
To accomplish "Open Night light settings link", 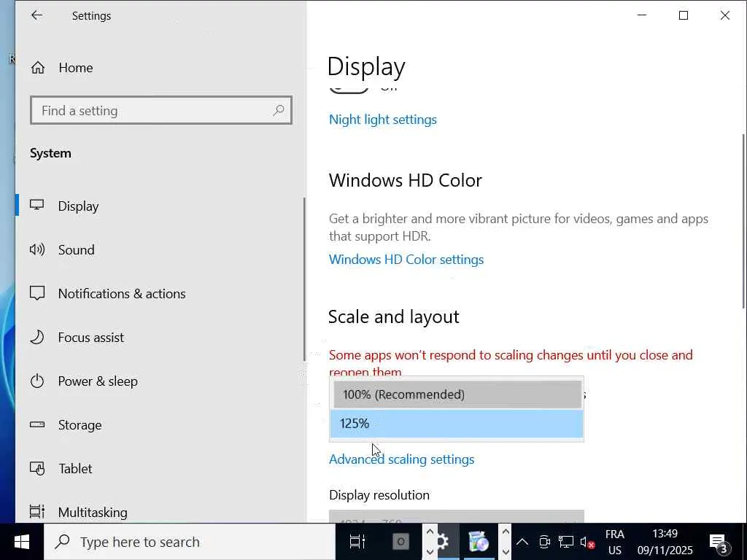I will point(382,120).
